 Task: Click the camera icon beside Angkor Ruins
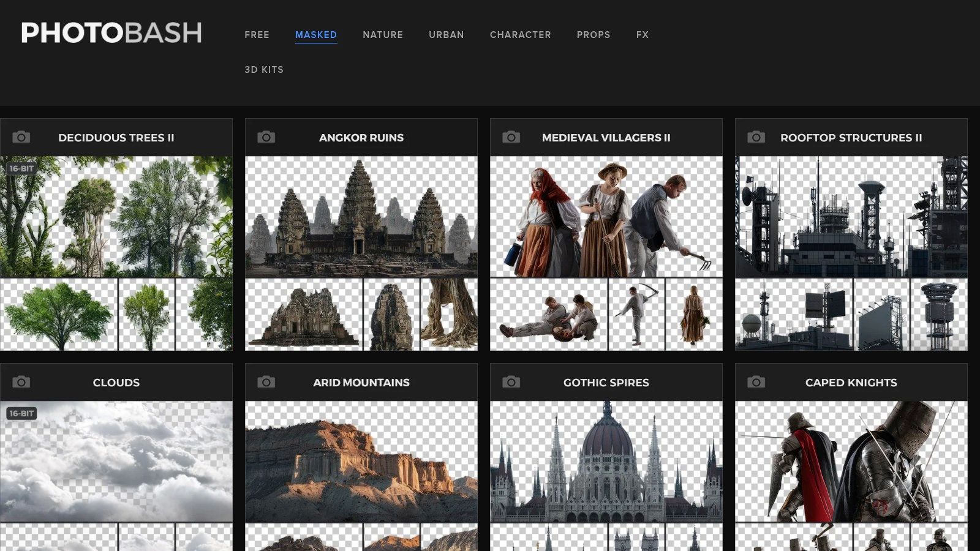pos(266,137)
